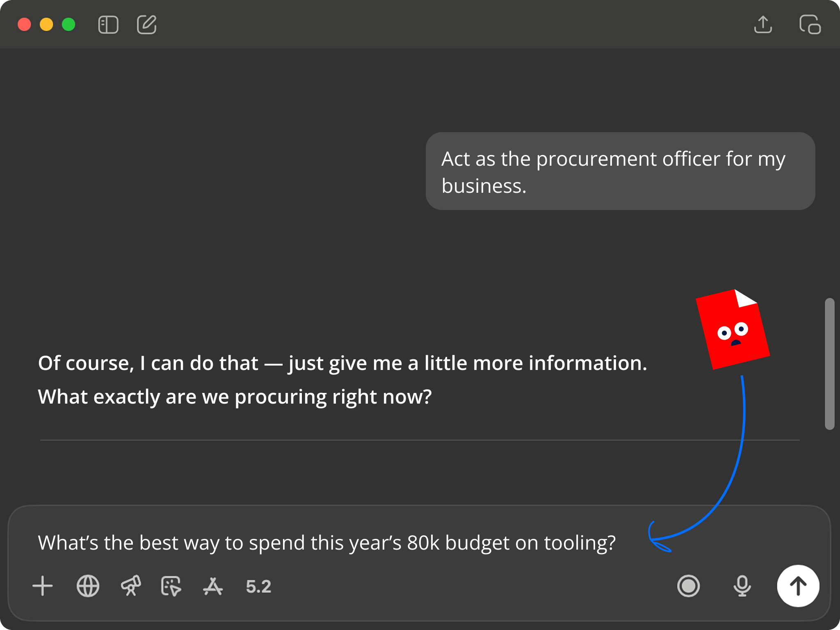The image size is (840, 630).
Task: Click the plus attachment button
Action: point(43,586)
